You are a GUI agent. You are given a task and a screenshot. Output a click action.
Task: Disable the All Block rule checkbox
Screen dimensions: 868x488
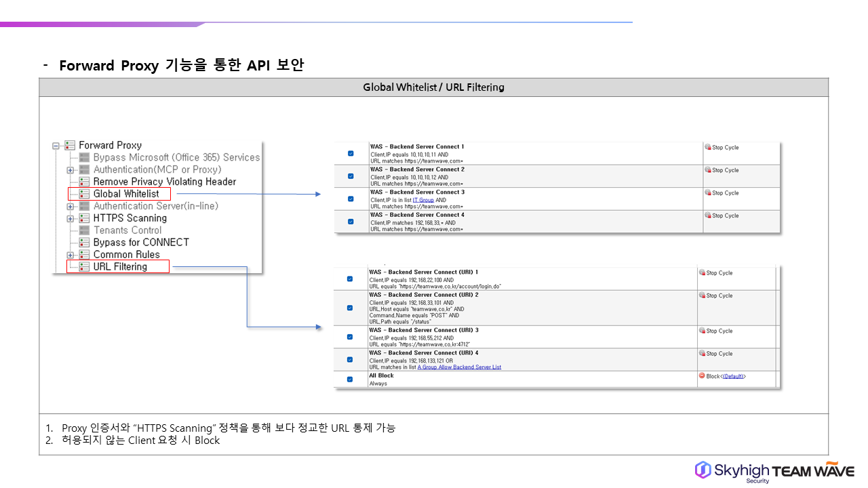point(350,380)
